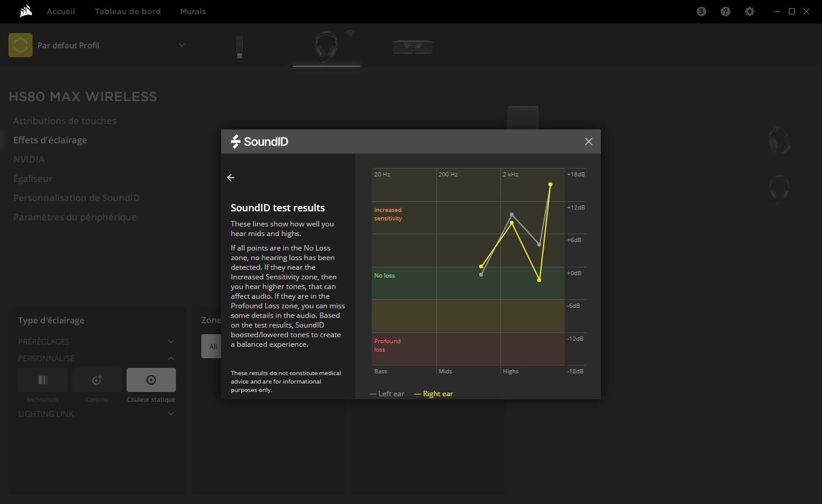Screen dimensions: 822x504
Task: Expand the Par défaut Profil dropdown
Action: [182, 45]
